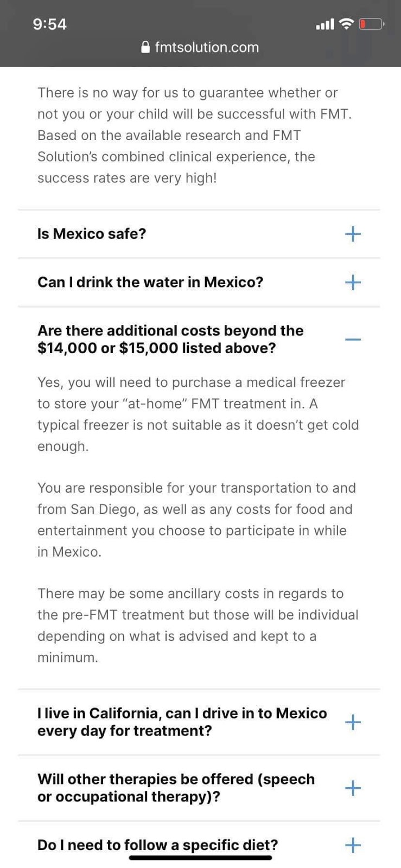Tap plus icon for other therapies question
The height and width of the screenshot is (868, 401).
click(x=353, y=788)
